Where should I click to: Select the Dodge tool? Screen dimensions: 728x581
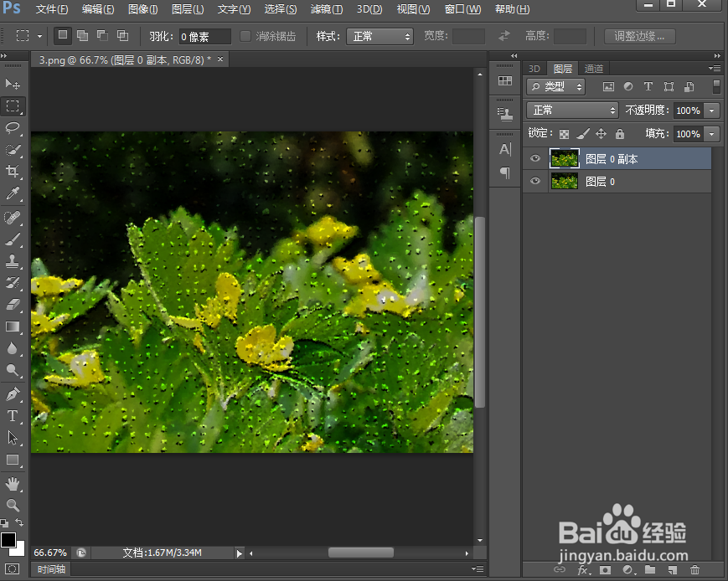point(13,370)
